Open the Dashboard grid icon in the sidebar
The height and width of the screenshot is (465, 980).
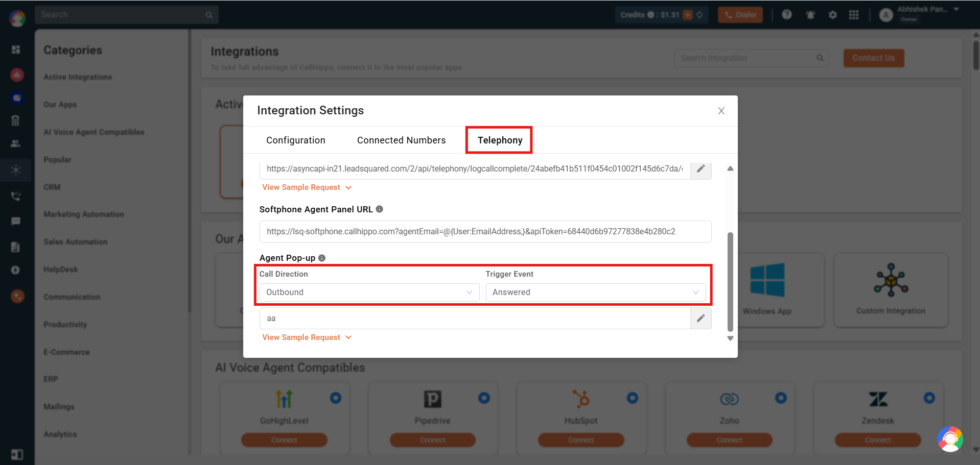[16, 50]
